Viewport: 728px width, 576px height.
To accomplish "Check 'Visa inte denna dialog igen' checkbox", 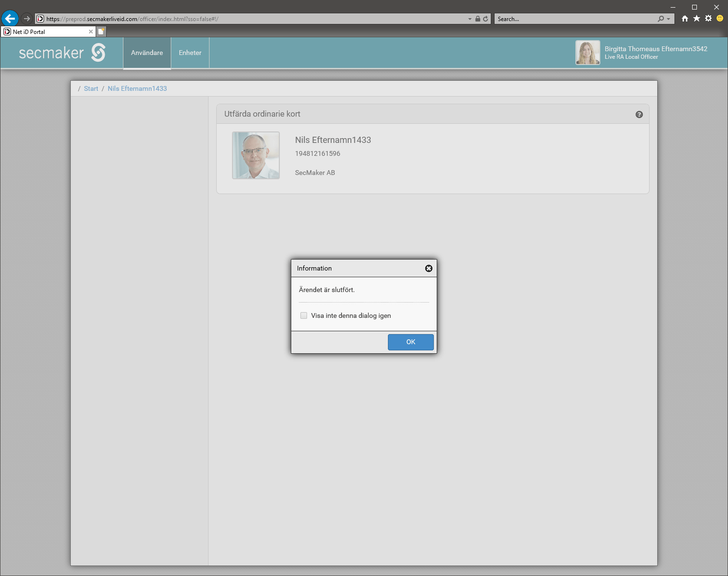I will [x=304, y=315].
